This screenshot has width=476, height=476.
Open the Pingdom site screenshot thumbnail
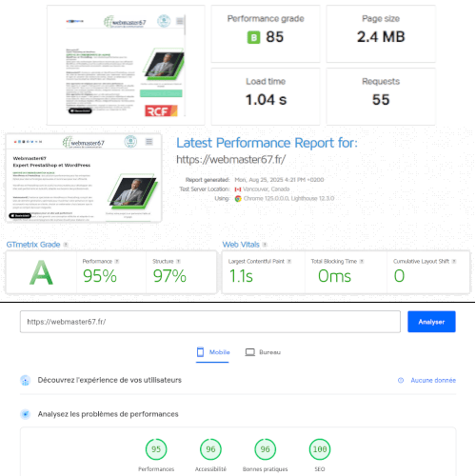pyautogui.click(x=126, y=65)
